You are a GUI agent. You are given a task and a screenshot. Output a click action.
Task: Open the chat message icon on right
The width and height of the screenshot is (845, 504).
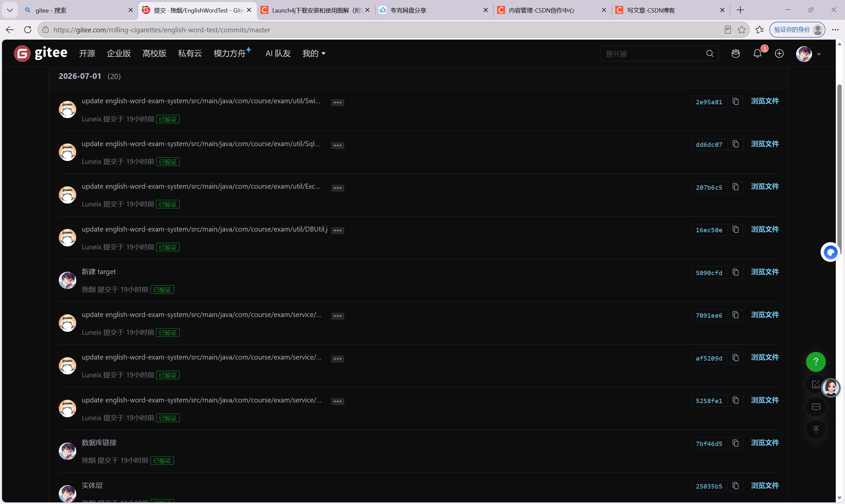(x=816, y=407)
